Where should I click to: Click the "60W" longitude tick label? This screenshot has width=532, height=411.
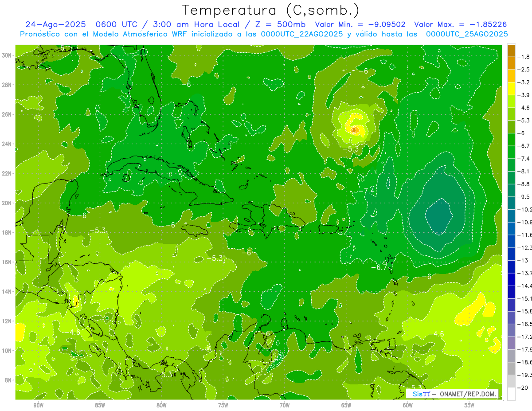[x=408, y=405]
